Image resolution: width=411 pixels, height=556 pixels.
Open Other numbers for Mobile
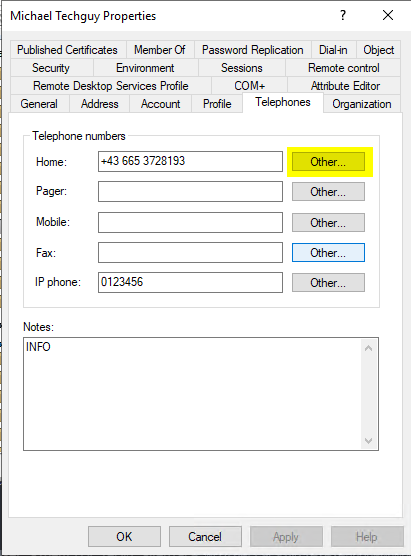tap(328, 223)
